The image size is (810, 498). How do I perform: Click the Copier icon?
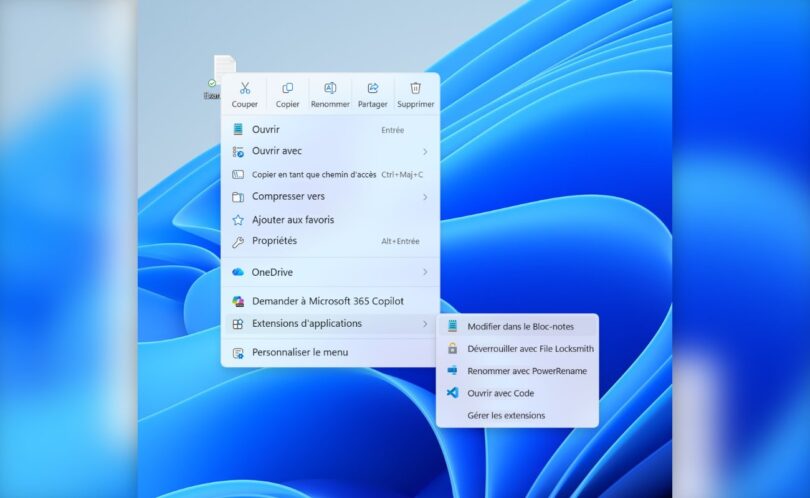pyautogui.click(x=287, y=88)
